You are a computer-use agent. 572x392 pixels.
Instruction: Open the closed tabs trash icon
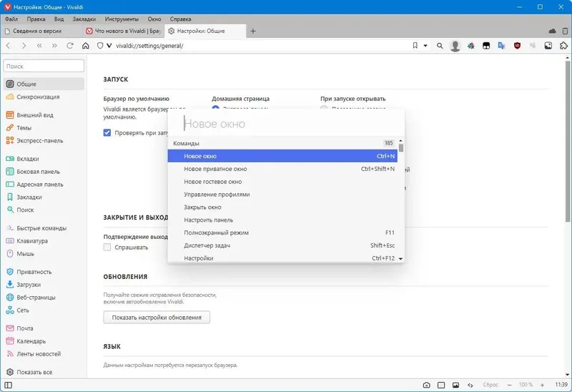565,31
